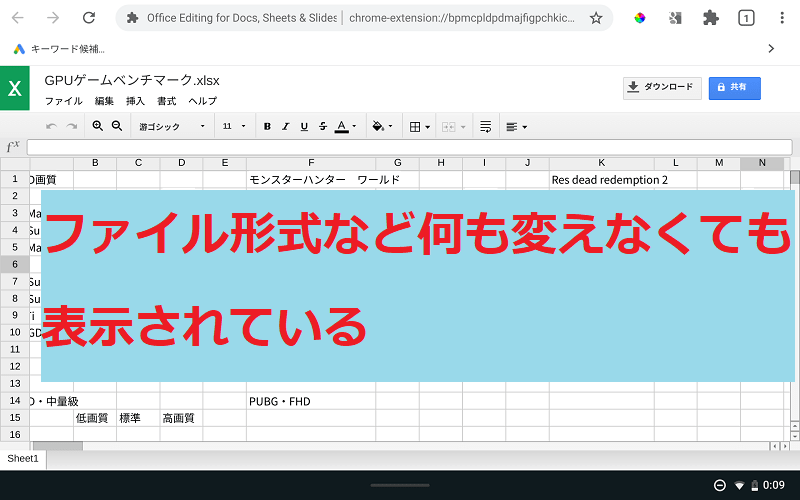Reload the page with the refresh icon
The image size is (800, 500).
pos(89,18)
